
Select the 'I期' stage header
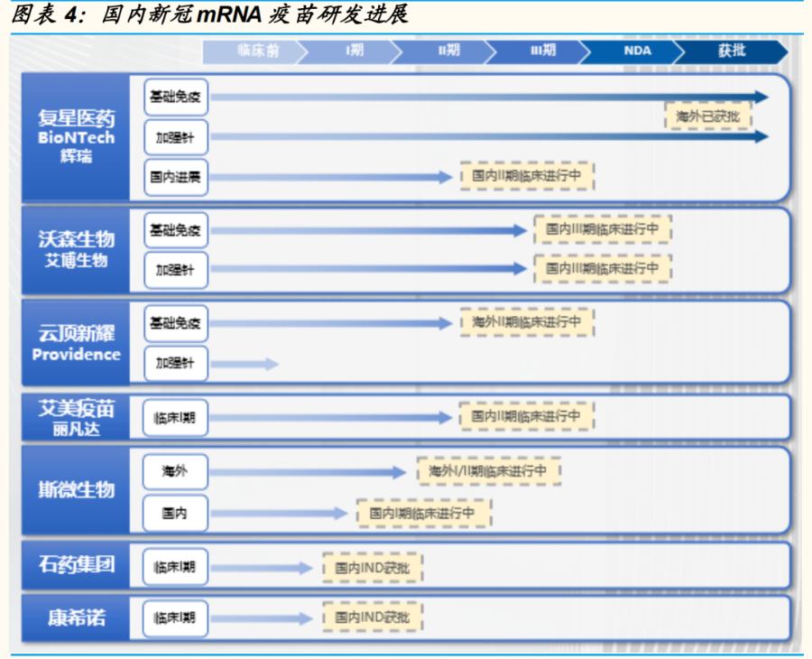[349, 51]
